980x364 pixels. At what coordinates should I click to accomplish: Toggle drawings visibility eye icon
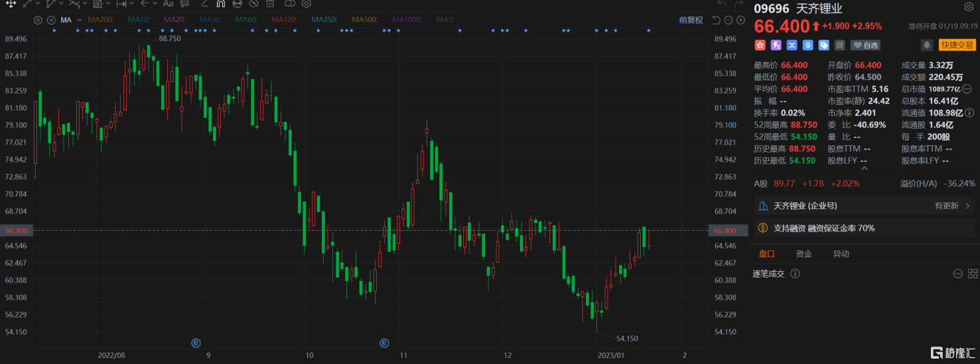[238, 4]
